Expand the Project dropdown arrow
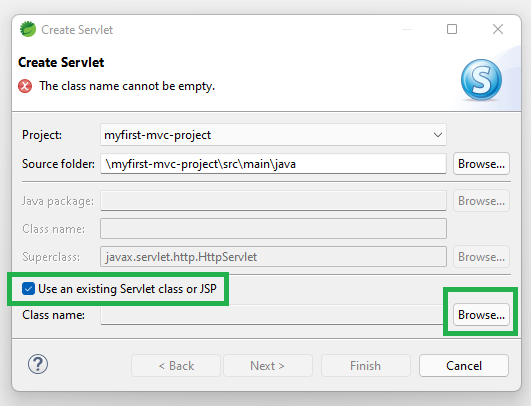Image resolution: width=531 pixels, height=406 pixels. coord(438,135)
